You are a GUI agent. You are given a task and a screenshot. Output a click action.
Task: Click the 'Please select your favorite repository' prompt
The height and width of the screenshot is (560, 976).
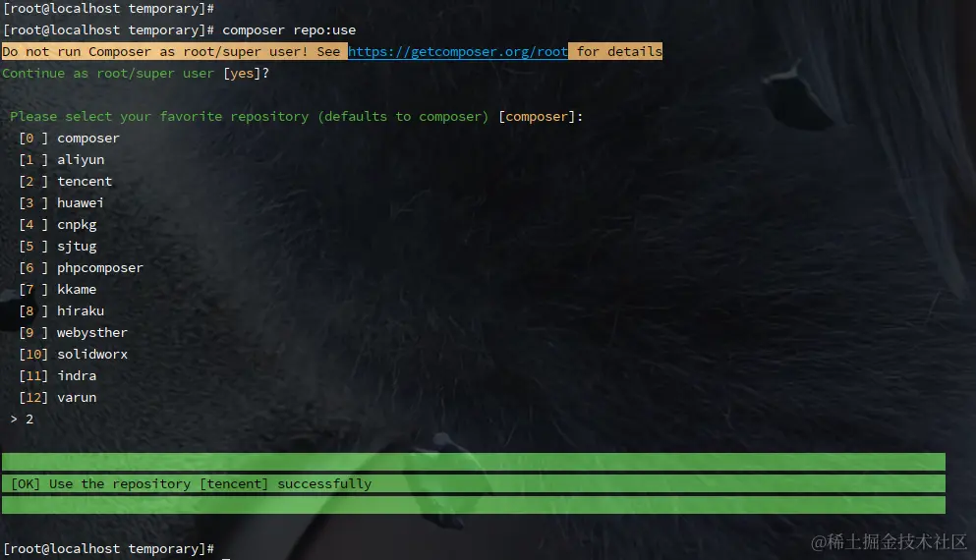(x=296, y=116)
